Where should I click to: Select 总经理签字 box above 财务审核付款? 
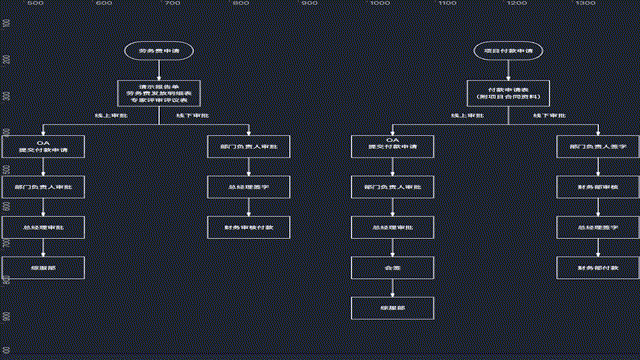pos(249,187)
